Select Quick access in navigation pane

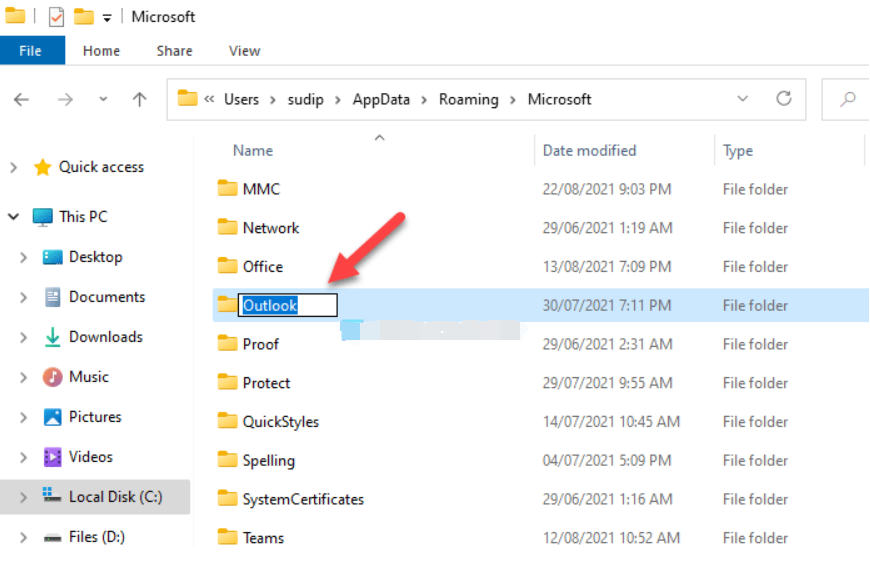tap(101, 167)
